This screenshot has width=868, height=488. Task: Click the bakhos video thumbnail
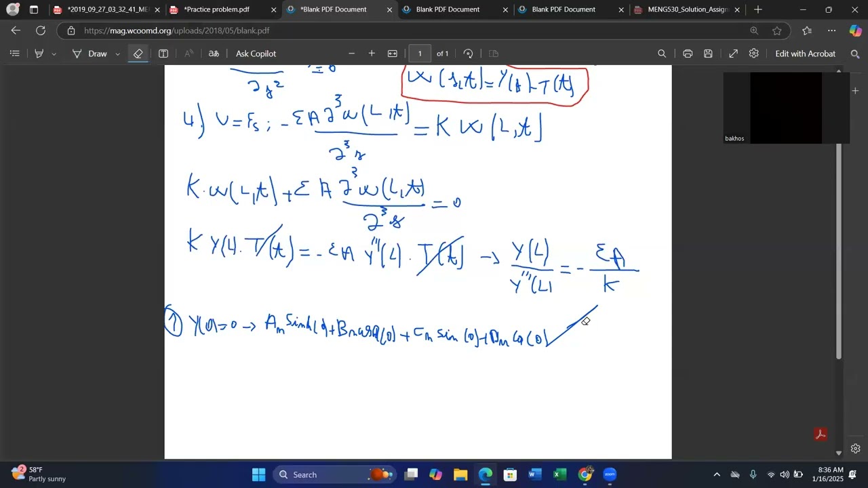(786, 108)
